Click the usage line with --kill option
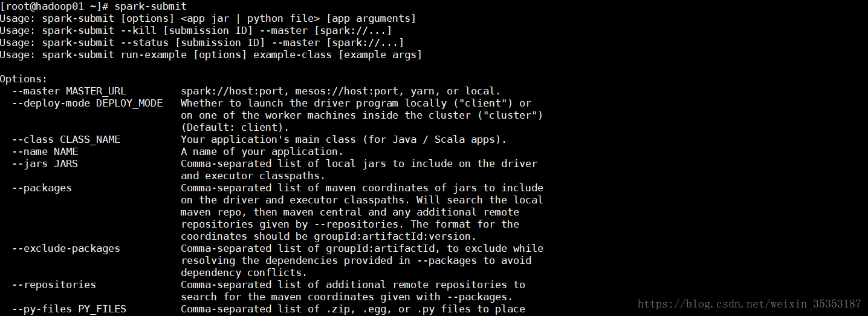This screenshot has width=868, height=316. pos(196,30)
